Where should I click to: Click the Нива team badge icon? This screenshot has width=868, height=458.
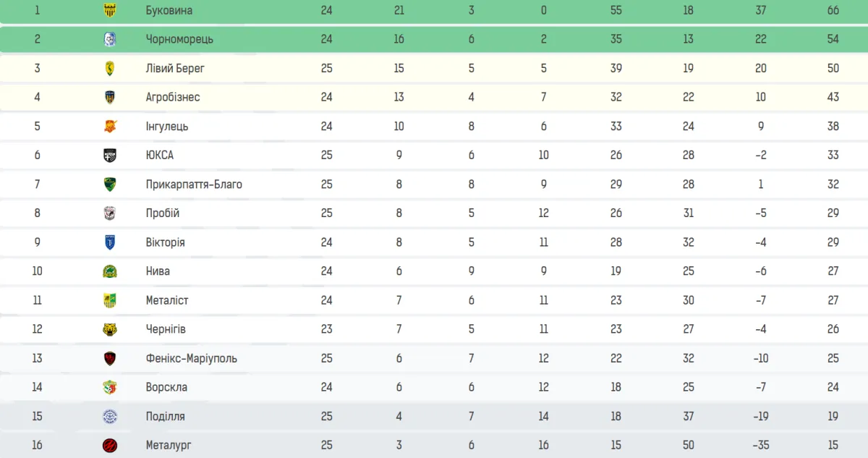pyautogui.click(x=110, y=271)
